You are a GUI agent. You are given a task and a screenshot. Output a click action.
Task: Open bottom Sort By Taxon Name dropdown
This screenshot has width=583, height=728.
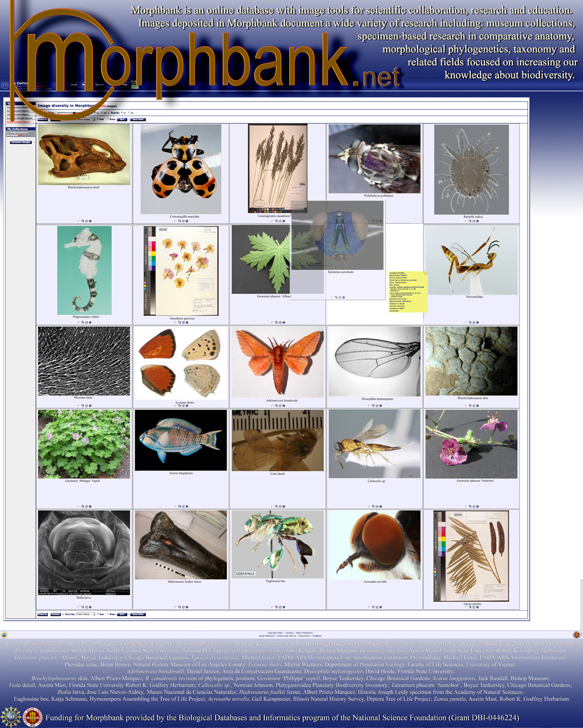(85, 614)
